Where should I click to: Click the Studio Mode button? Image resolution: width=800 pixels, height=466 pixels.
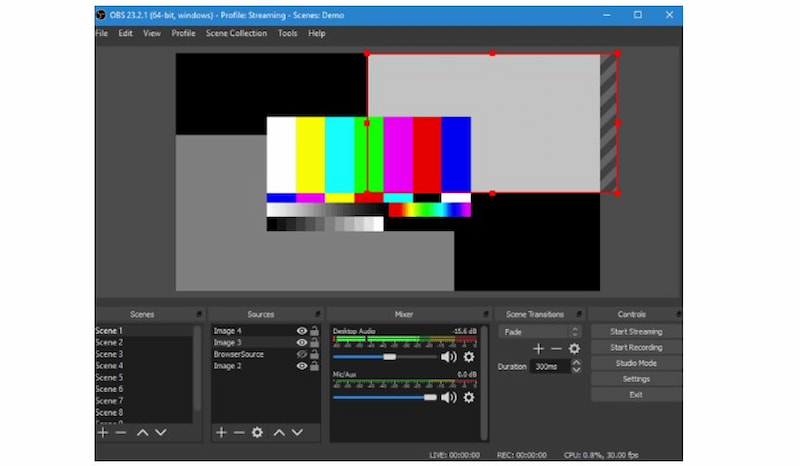636,363
